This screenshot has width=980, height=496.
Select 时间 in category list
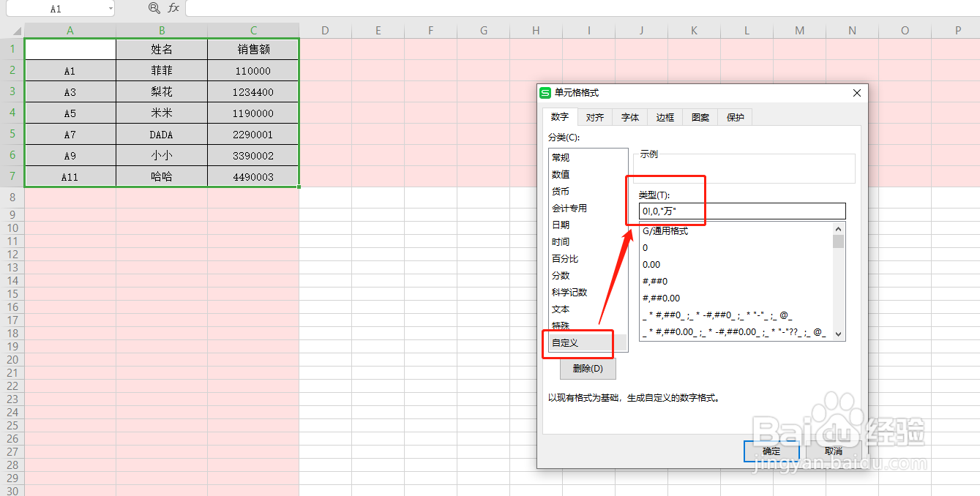[588, 241]
